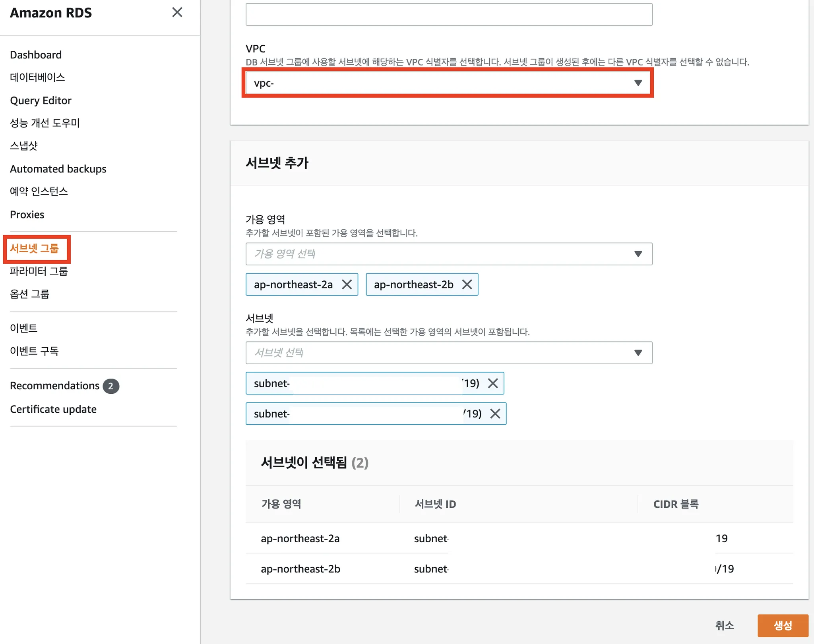Remove the ap-northeast-2b availability zone tag
The width and height of the screenshot is (814, 644).
tap(467, 284)
